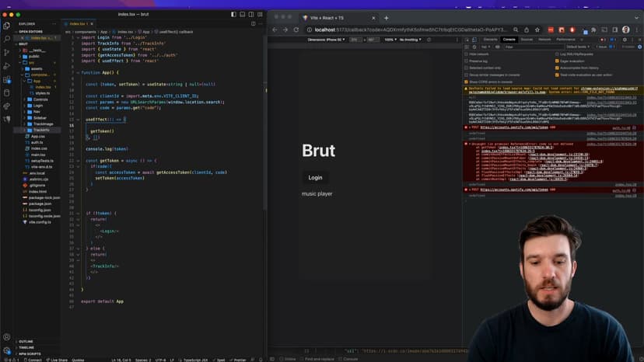The height and width of the screenshot is (362, 644).
Task: Toggle the Preserve log checkbox
Action: (x=467, y=61)
